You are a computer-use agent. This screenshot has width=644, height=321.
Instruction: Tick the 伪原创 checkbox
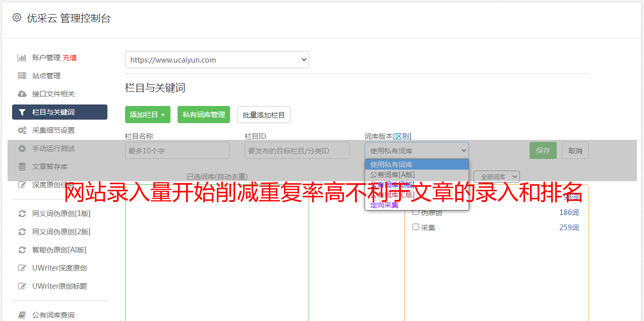(x=416, y=212)
